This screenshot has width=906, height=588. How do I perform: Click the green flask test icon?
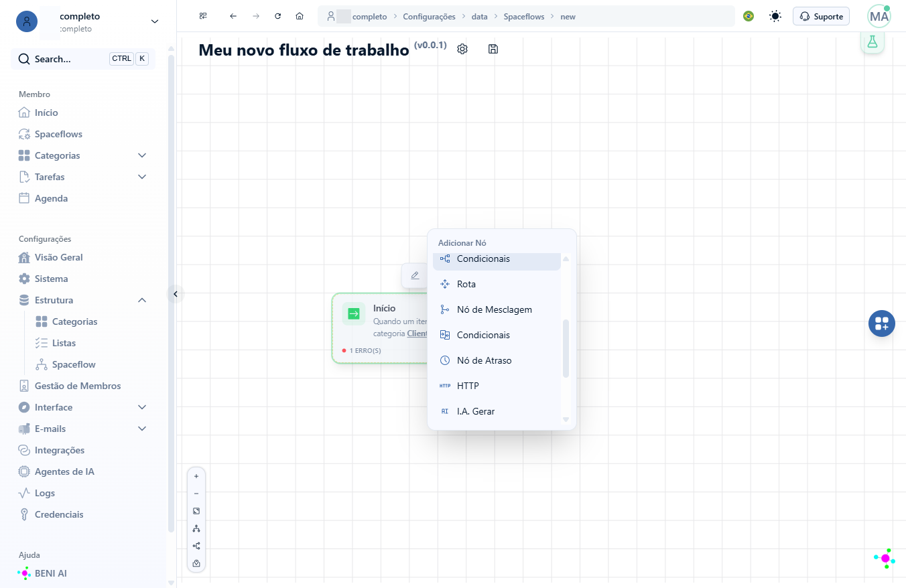tap(872, 42)
